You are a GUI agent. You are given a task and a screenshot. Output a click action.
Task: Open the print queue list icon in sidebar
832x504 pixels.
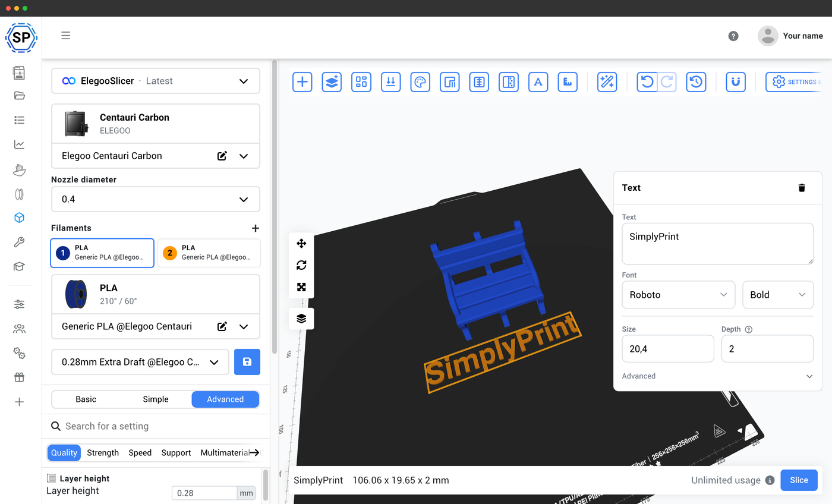19,120
